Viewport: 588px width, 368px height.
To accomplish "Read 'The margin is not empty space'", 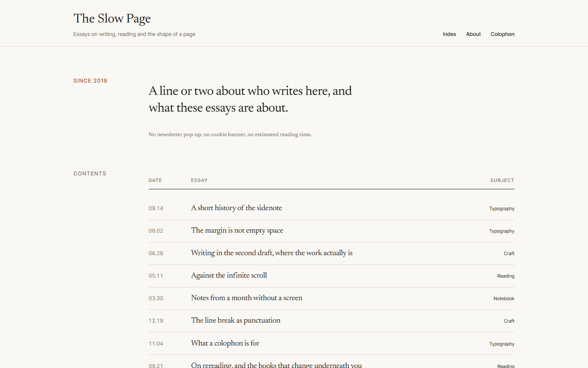I will click(x=237, y=230).
